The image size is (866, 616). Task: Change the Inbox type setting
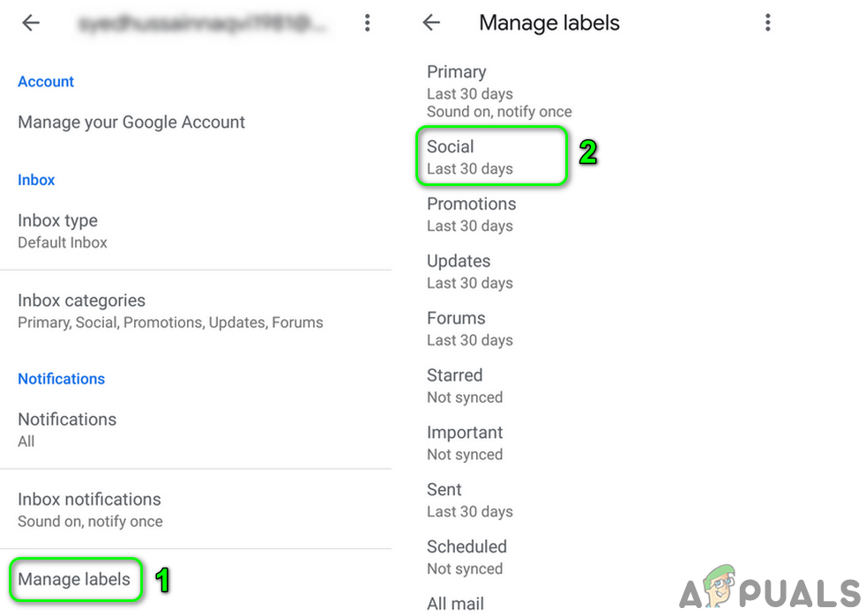point(63,231)
